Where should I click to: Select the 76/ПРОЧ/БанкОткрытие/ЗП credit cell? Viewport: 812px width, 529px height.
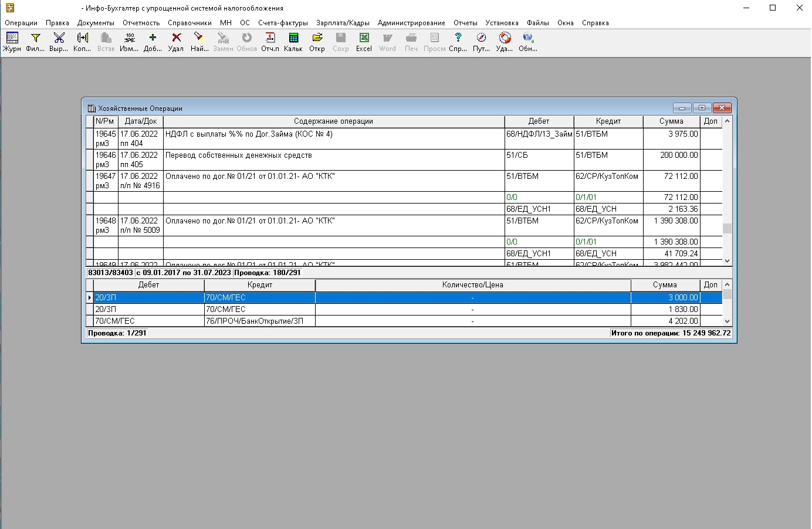pyautogui.click(x=260, y=321)
